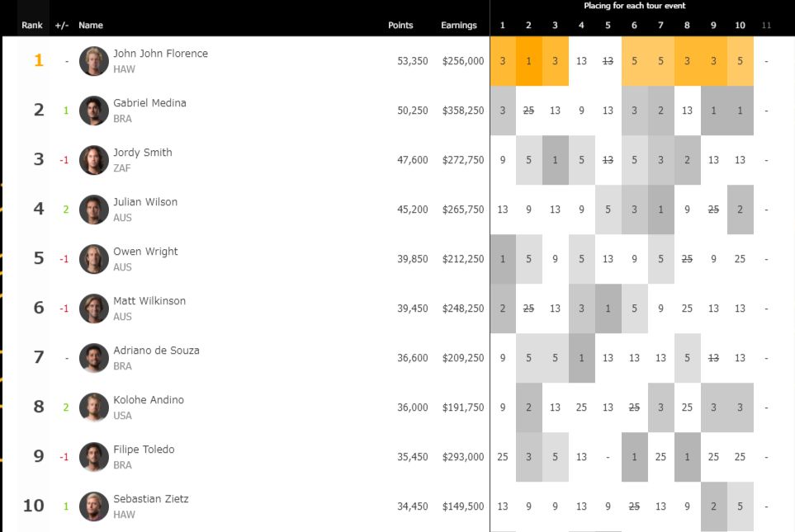Screen dimensions: 795x532
Task: Sort by the Points column header
Action: 400,26
